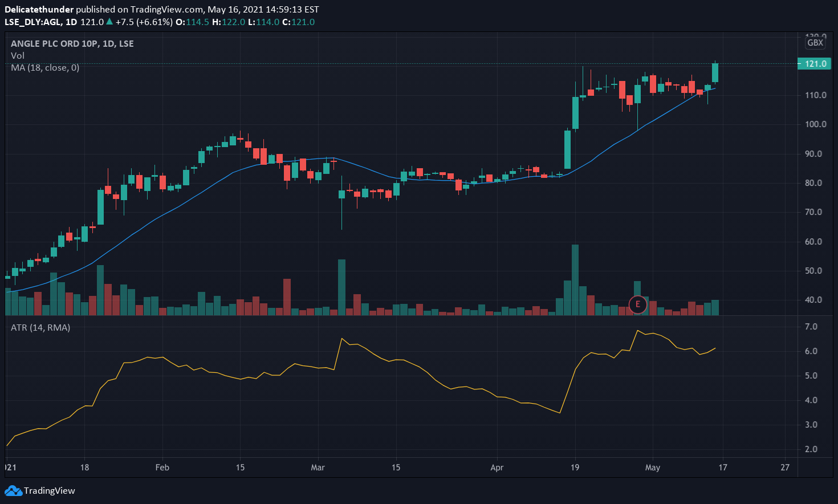Open the earnings 'E' marker on the chart

tap(637, 304)
